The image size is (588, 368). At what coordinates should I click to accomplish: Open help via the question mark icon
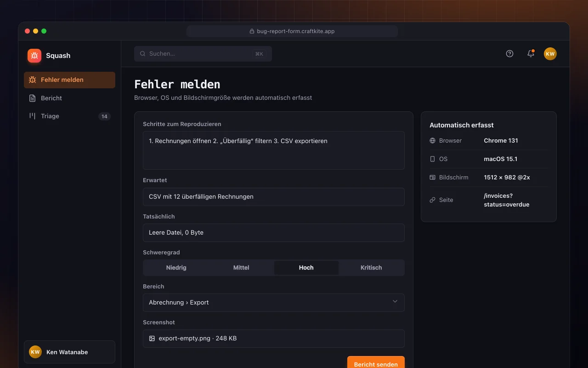[x=509, y=53]
